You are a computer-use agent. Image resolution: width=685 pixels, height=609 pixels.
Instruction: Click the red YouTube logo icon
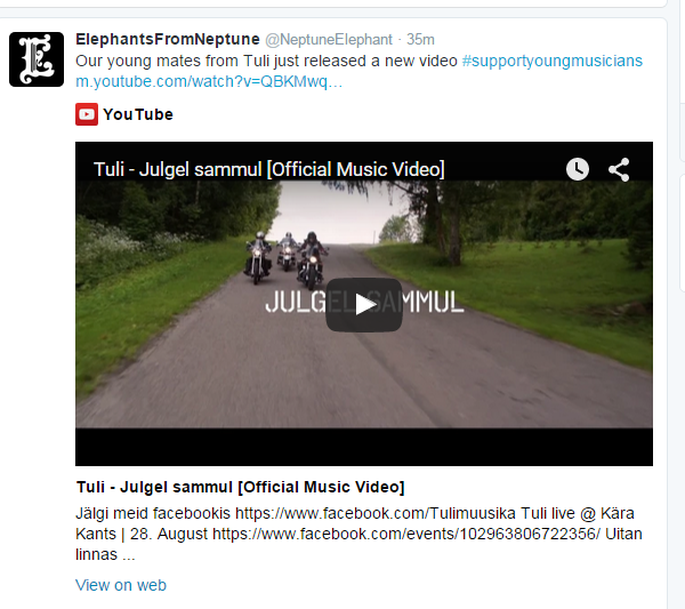86,114
